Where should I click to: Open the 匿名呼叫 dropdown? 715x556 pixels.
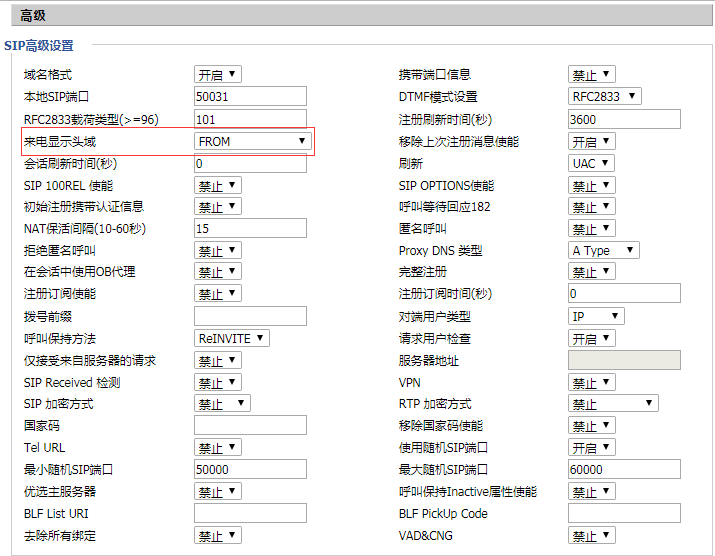pyautogui.click(x=591, y=229)
